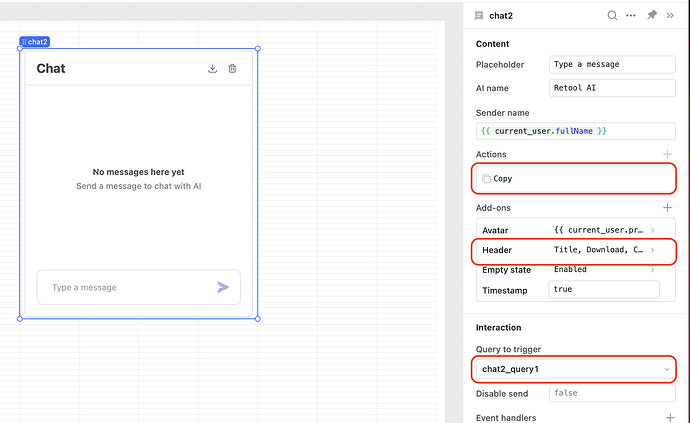This screenshot has height=423, width=690.
Task: Click the AI name input field
Action: [x=604, y=88]
